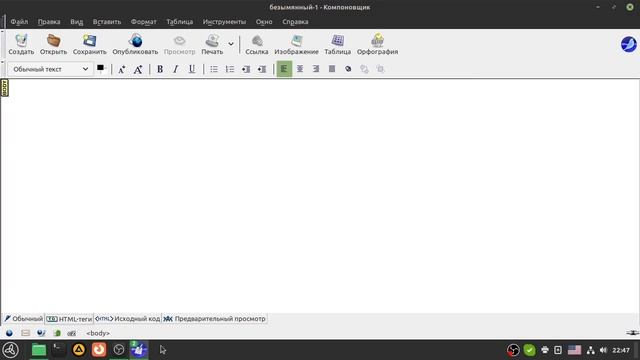Open the Таблица menu in the menu bar
The image size is (640, 360).
(x=179, y=22)
